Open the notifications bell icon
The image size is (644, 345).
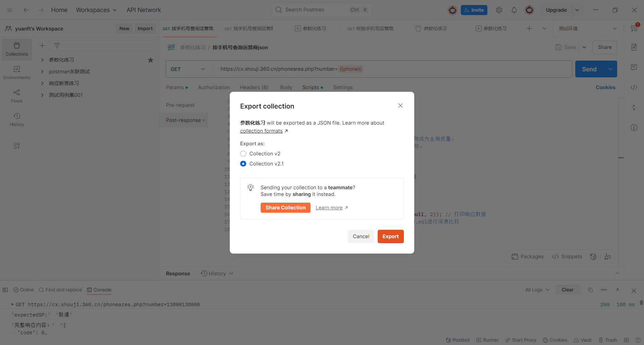click(x=514, y=10)
